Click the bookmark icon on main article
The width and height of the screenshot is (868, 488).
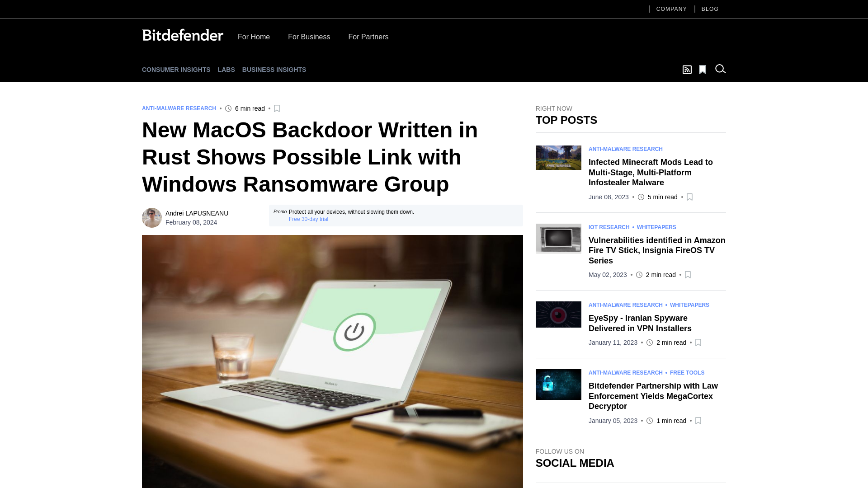[277, 108]
